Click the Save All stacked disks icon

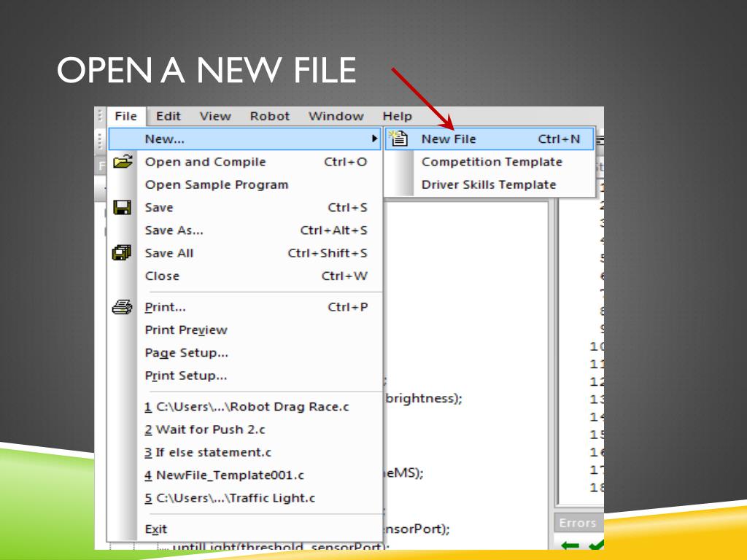122,253
